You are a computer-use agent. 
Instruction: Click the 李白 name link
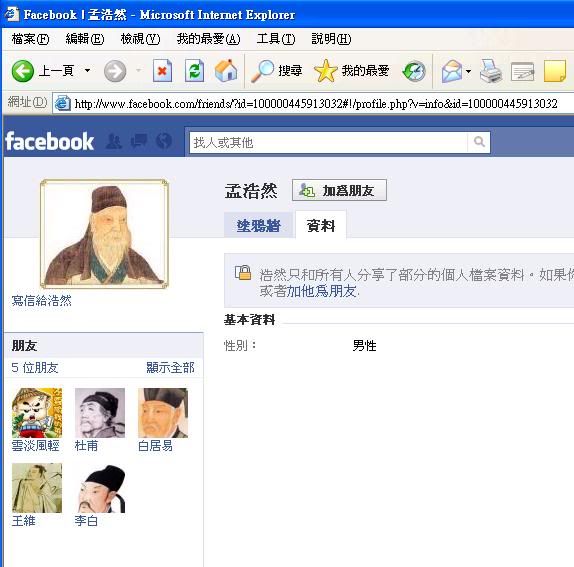point(86,521)
